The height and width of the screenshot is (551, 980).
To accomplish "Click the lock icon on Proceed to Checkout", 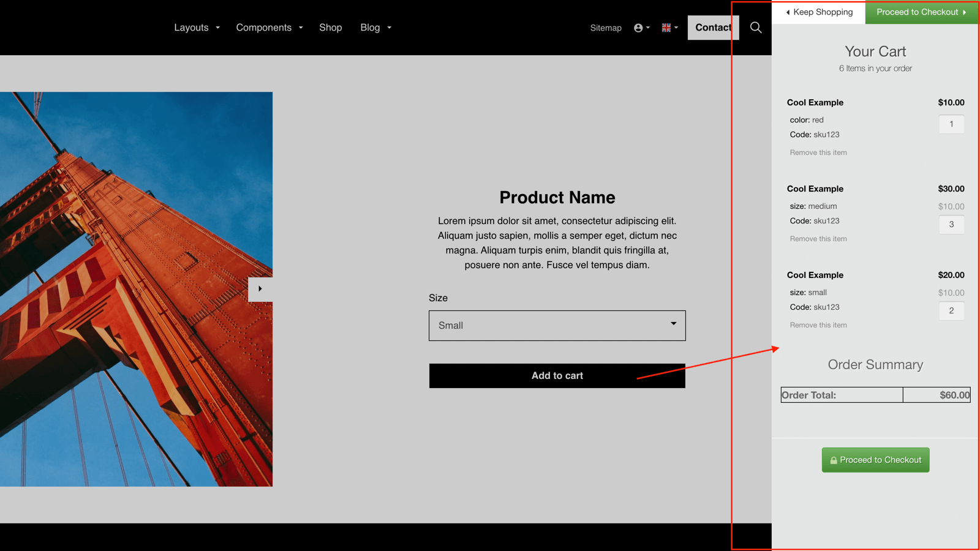I will (834, 460).
